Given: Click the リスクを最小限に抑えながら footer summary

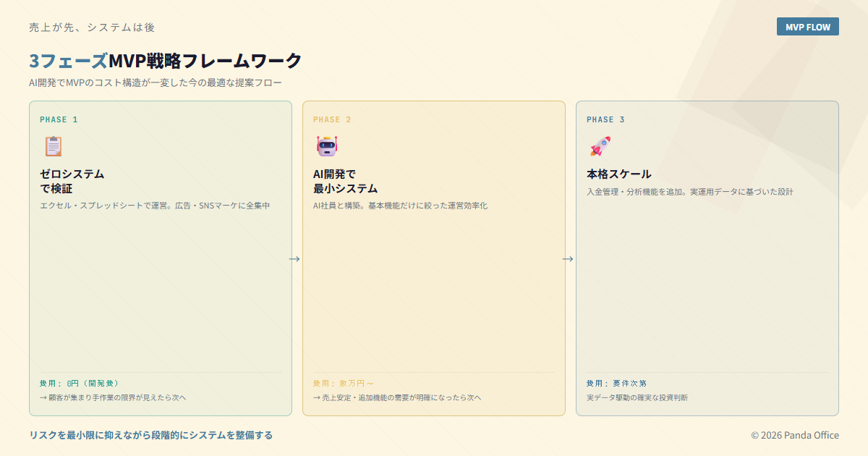Looking at the screenshot, I should click(x=150, y=435).
